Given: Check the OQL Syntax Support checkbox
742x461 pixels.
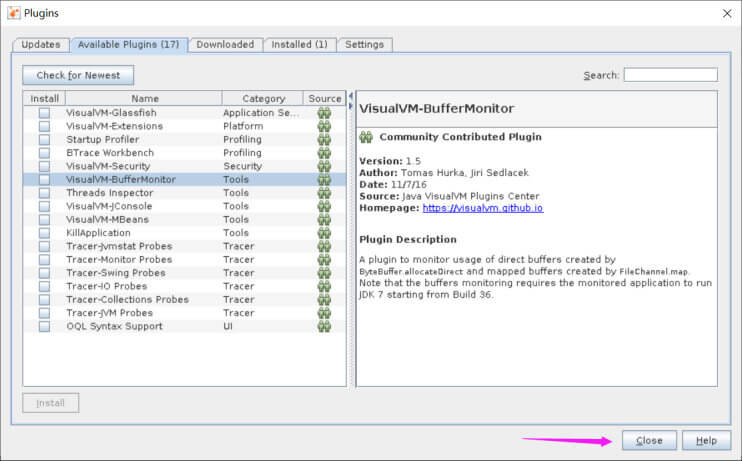Looking at the screenshot, I should [x=44, y=326].
